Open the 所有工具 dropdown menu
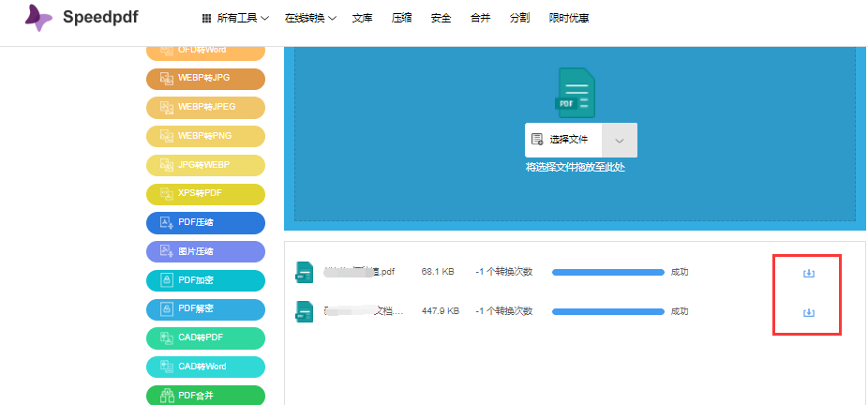This screenshot has width=868, height=405. [236, 18]
